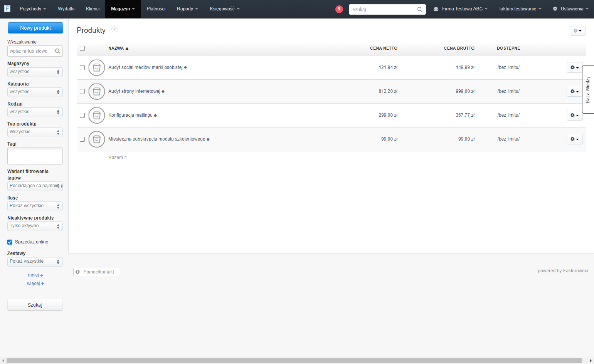Open the Rodzaj filter dropdown
The height and width of the screenshot is (364, 594).
[35, 112]
